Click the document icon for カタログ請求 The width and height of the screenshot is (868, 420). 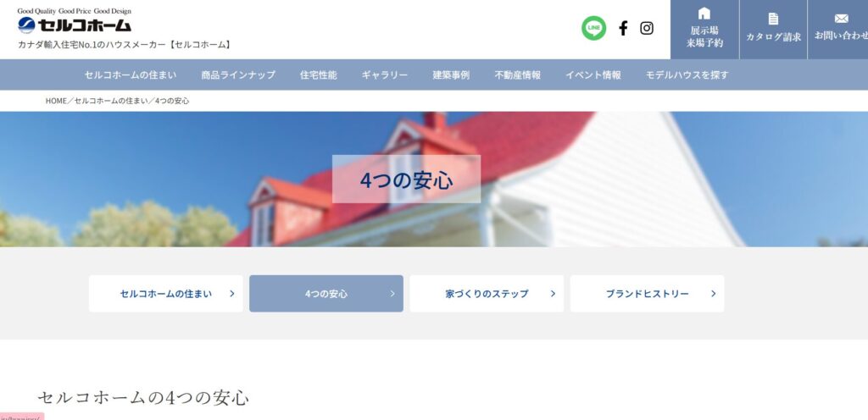coord(773,19)
